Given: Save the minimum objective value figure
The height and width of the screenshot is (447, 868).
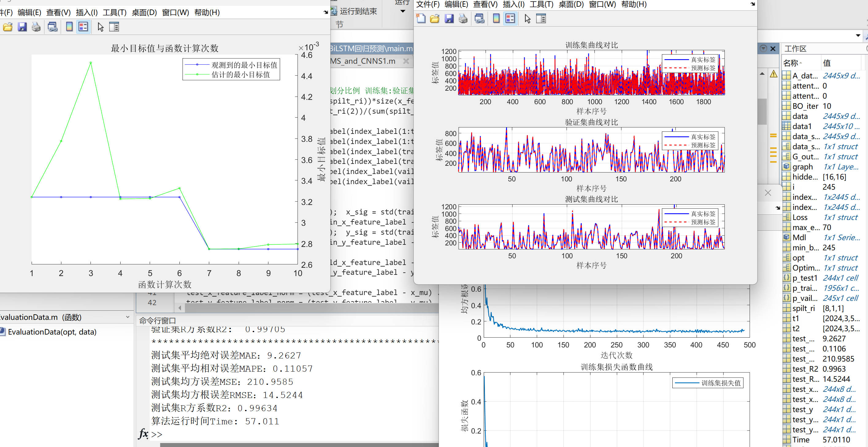Looking at the screenshot, I should 22,27.
